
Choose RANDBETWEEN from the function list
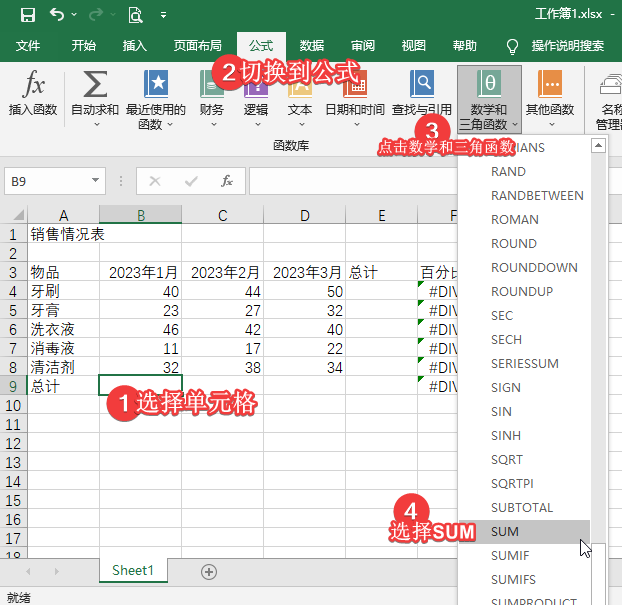[524, 196]
